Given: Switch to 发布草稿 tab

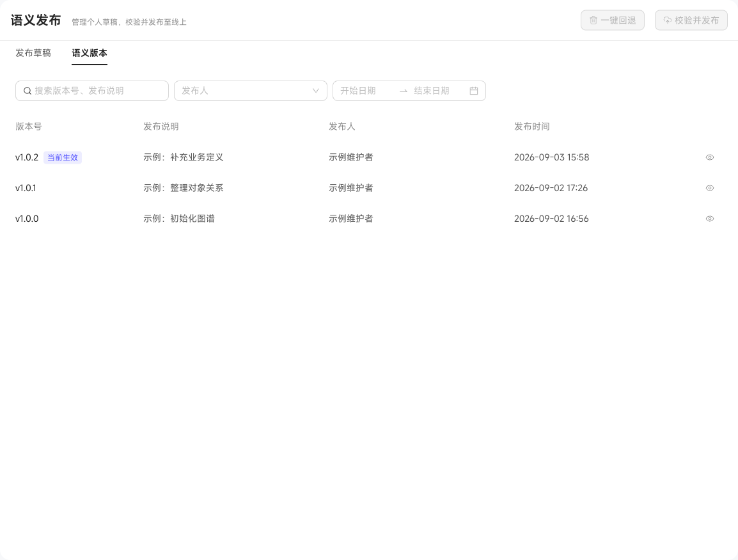Looking at the screenshot, I should (x=33, y=52).
